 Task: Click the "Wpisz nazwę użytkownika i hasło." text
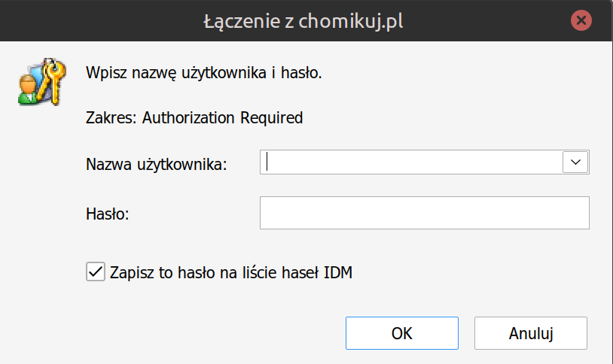(203, 73)
